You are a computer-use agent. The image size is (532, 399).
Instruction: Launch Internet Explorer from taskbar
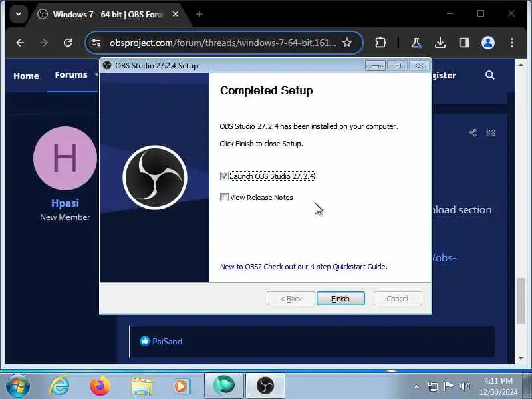pos(59,386)
